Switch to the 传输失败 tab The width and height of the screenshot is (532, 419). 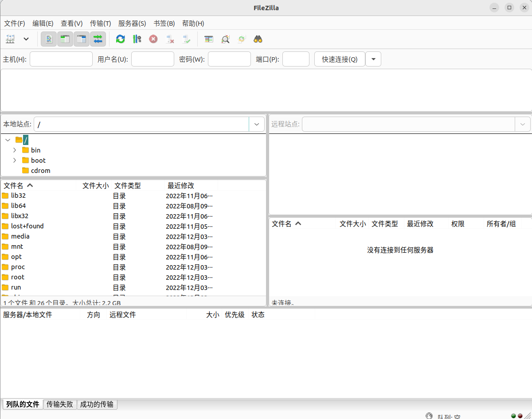click(x=60, y=404)
